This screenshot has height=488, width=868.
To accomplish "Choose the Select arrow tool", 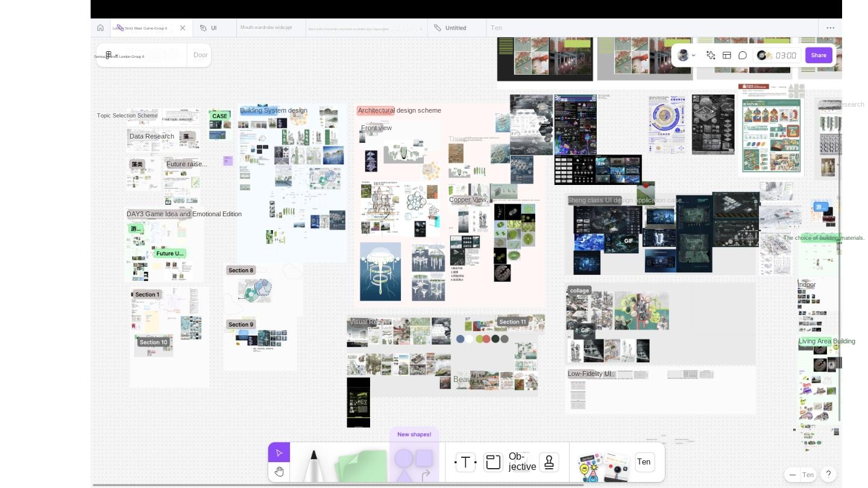I will (279, 452).
